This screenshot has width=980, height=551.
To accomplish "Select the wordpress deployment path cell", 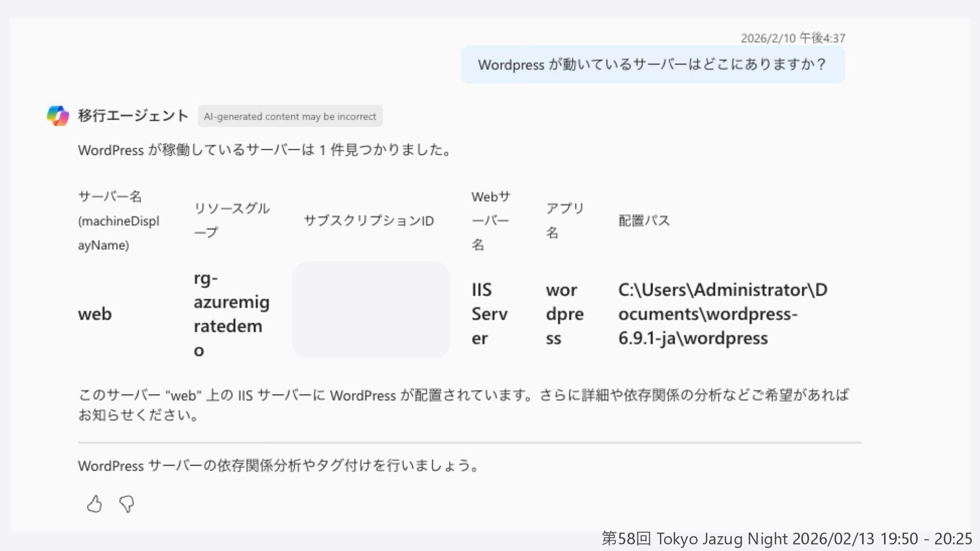I will point(722,314).
